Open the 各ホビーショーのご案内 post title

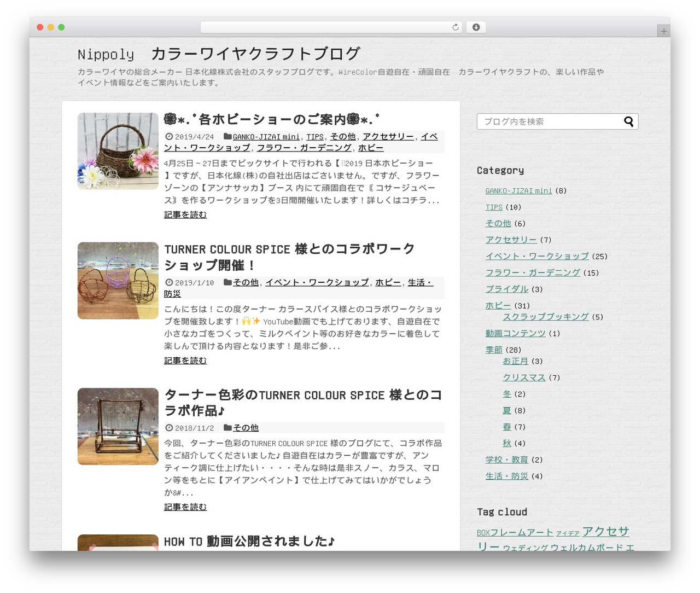pyautogui.click(x=272, y=119)
